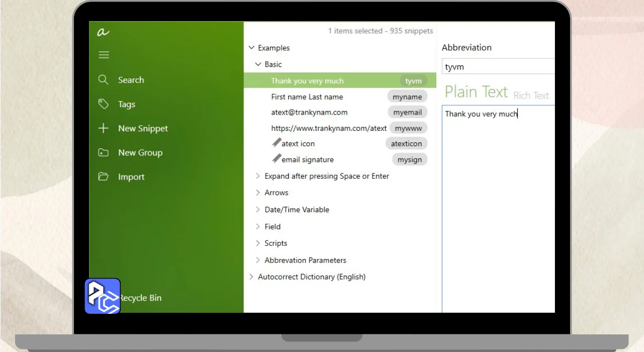Image resolution: width=644 pixels, height=352 pixels.
Task: Expand Autocorrect Dictionary (English) group
Action: (x=252, y=277)
